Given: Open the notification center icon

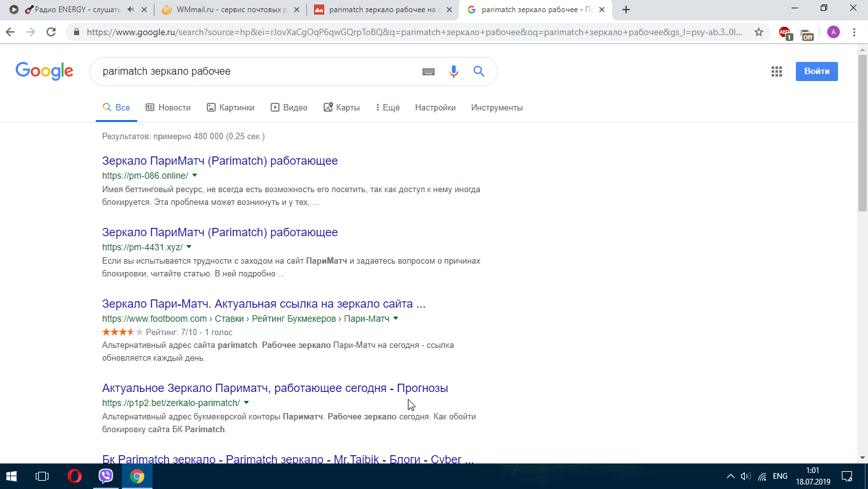Looking at the screenshot, I should click(847, 476).
